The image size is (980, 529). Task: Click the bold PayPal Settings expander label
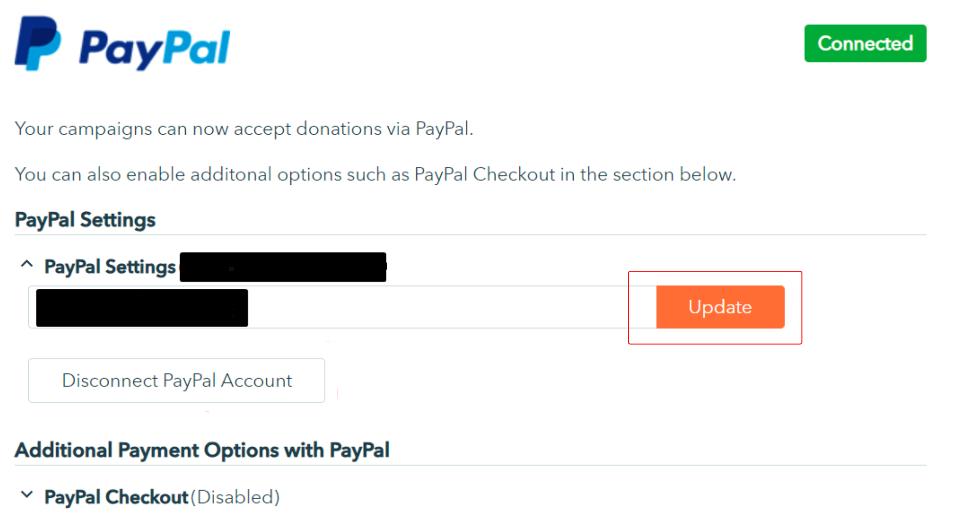[x=110, y=267]
